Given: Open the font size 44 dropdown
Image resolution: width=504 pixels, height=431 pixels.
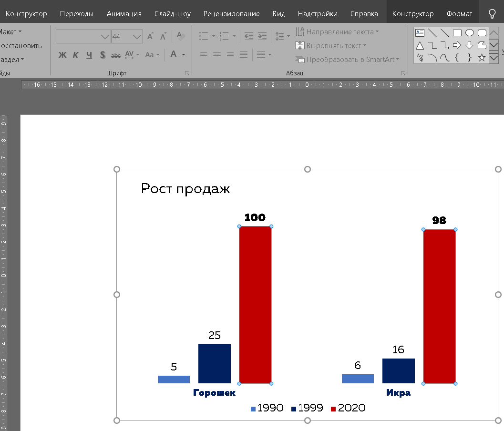Looking at the screenshot, I should click(x=137, y=37).
